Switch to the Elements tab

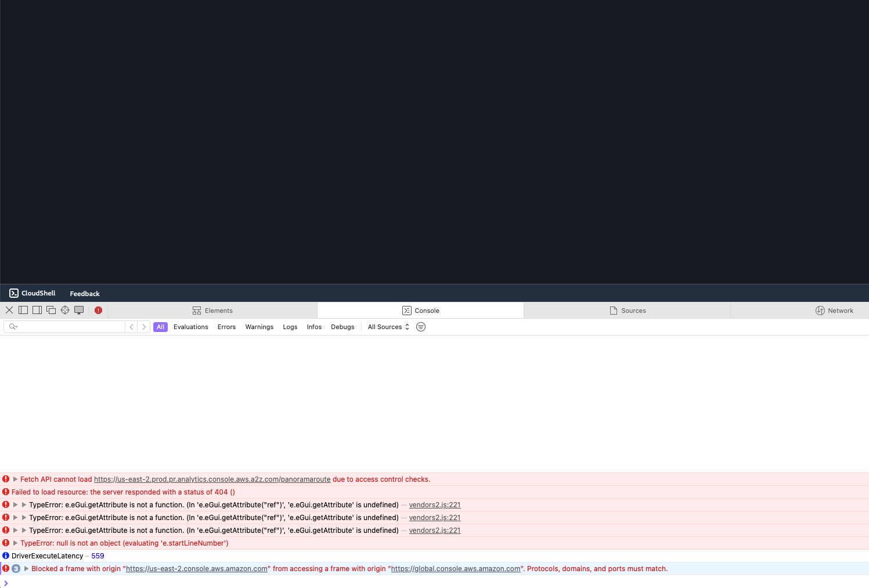coord(212,311)
